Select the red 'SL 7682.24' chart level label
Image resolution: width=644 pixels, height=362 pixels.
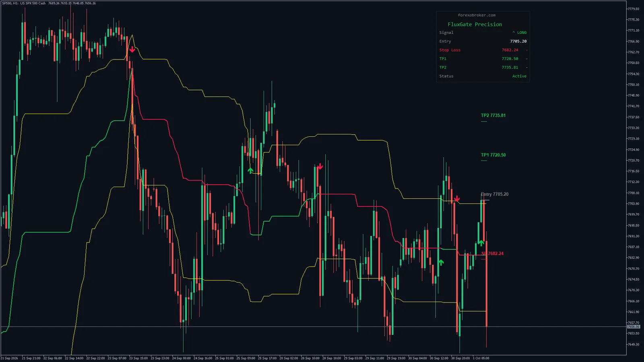492,253
